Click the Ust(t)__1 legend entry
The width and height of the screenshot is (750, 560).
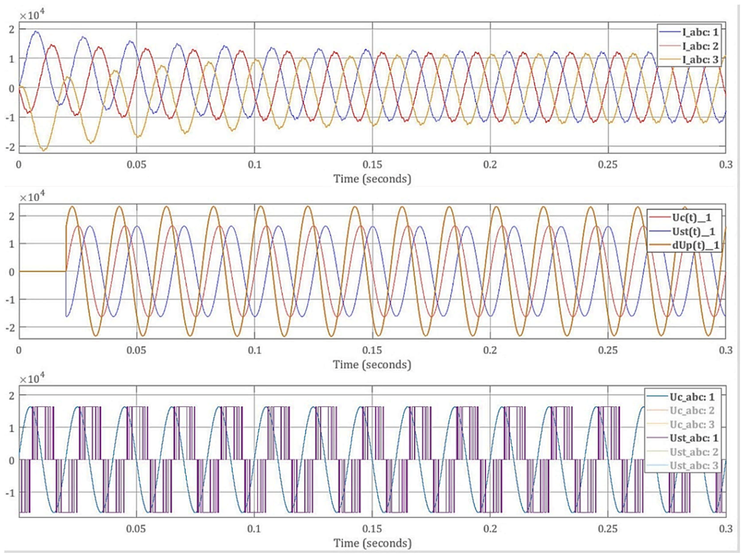coord(693,231)
